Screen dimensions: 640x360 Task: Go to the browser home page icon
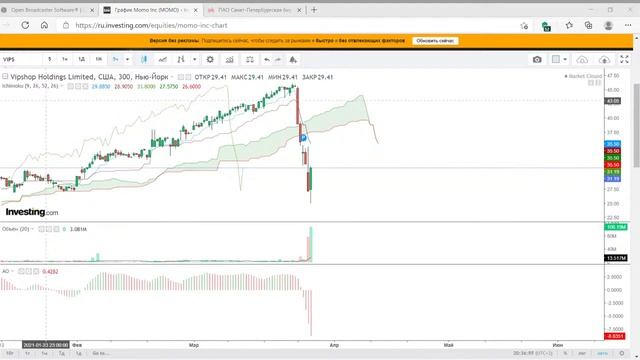click(x=44, y=25)
